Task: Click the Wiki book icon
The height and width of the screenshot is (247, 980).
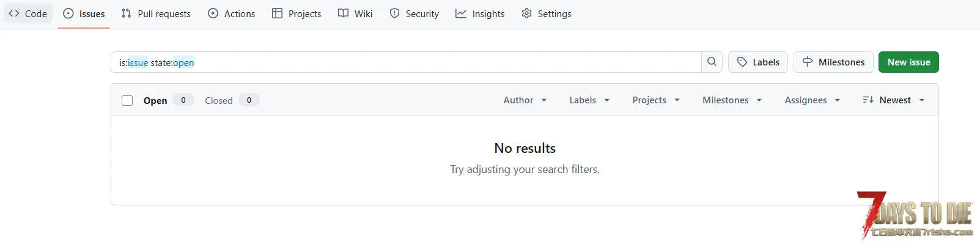Action: [x=344, y=13]
